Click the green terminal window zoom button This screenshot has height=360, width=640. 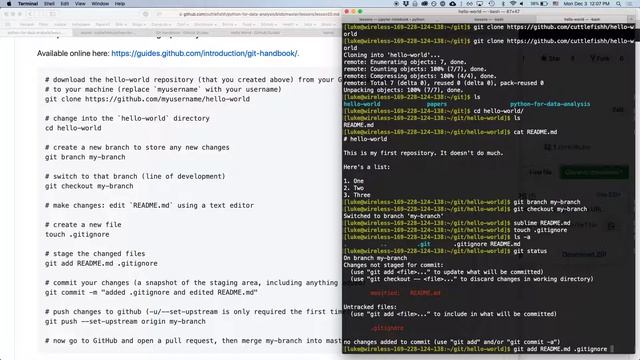coord(360,12)
